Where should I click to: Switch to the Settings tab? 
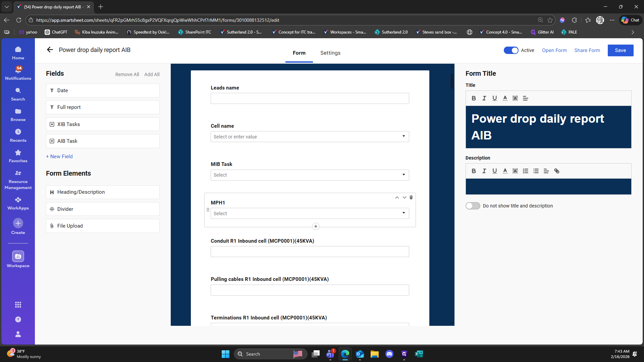[330, 53]
